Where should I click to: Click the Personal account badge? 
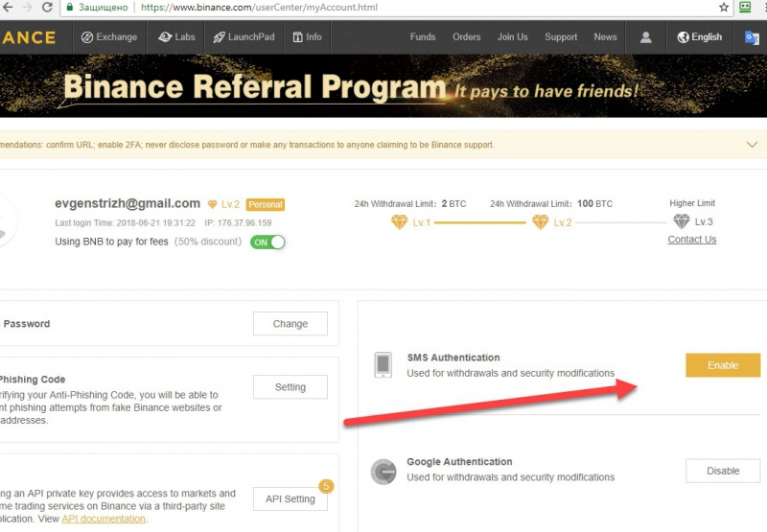tap(266, 205)
